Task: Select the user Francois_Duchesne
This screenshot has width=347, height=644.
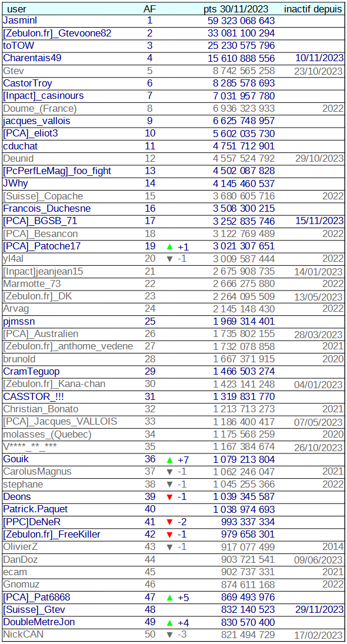Action: pos(47,209)
